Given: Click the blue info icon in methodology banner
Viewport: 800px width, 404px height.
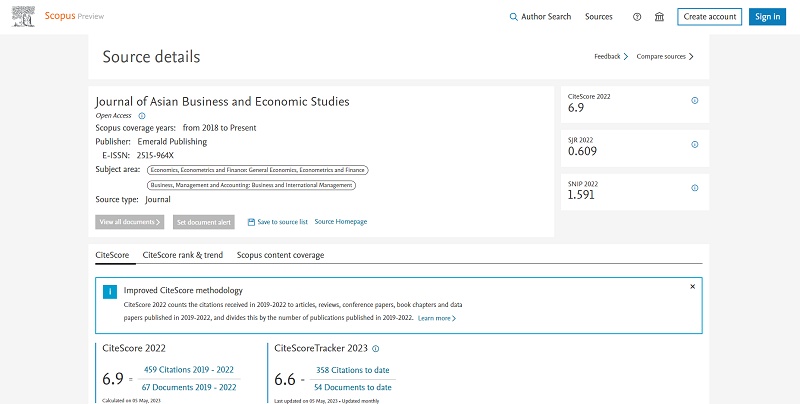Looking at the screenshot, I should point(110,292).
